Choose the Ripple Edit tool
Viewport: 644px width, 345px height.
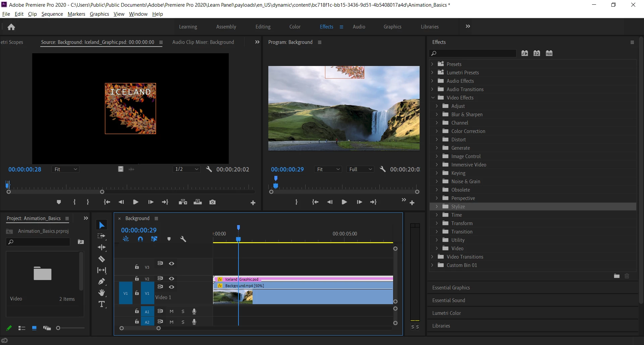pos(102,248)
